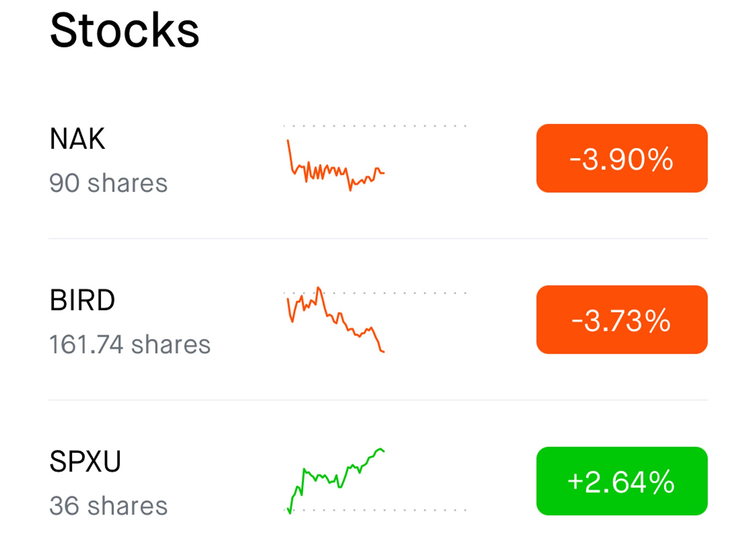The width and height of the screenshot is (756, 542).
Task: Click the 36 shares label under SPXU
Action: pos(109,506)
